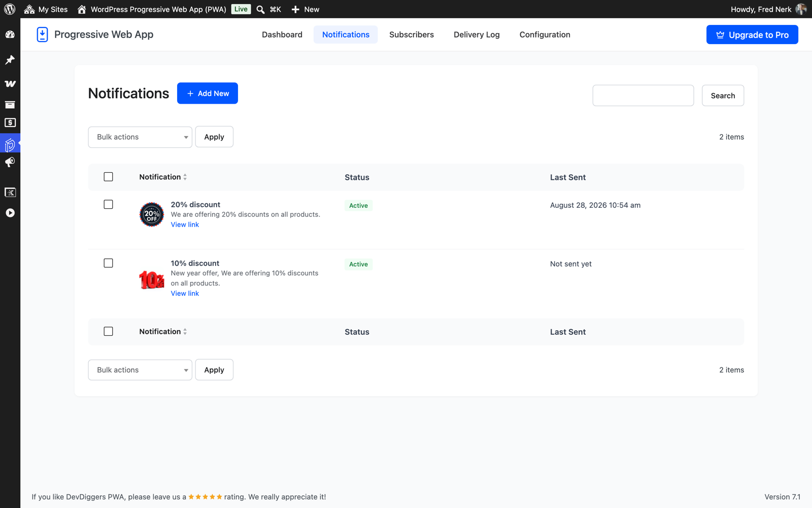812x508 pixels.
Task: Open the Dashboard gauge icon in sidebar
Action: (x=10, y=35)
